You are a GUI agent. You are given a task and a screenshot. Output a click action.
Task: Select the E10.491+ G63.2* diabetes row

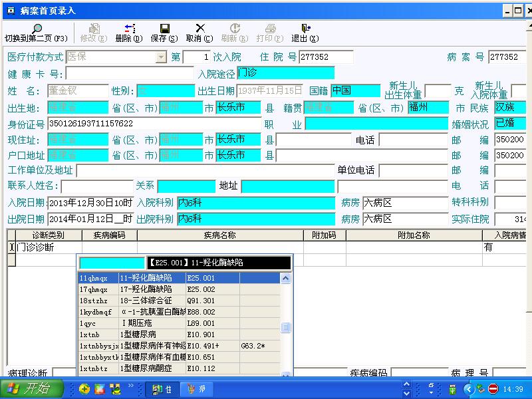click(x=179, y=346)
